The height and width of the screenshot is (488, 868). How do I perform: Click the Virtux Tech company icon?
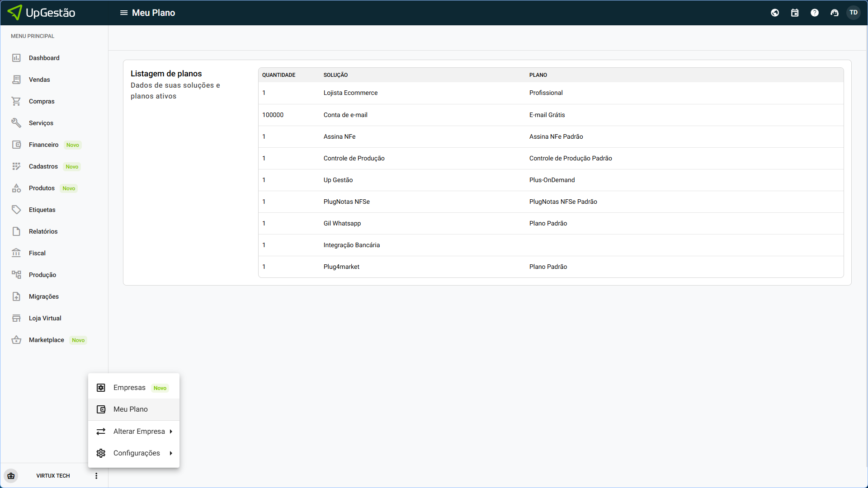(11, 476)
